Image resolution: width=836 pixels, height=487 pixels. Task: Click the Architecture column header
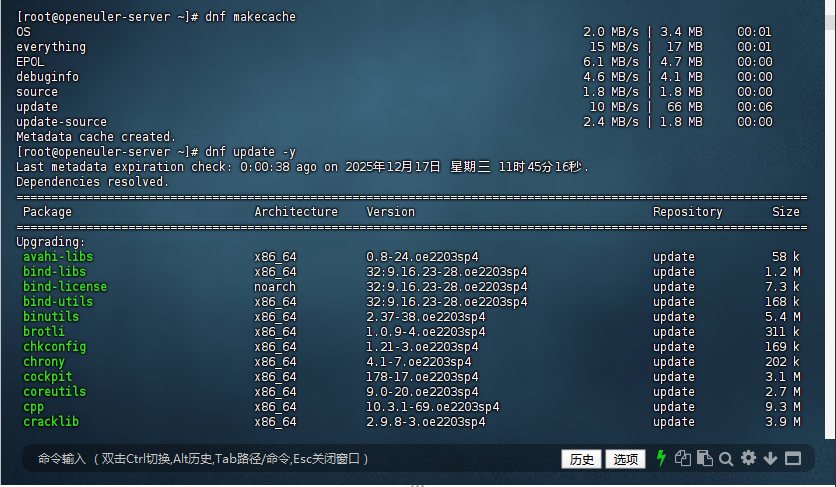coord(296,212)
